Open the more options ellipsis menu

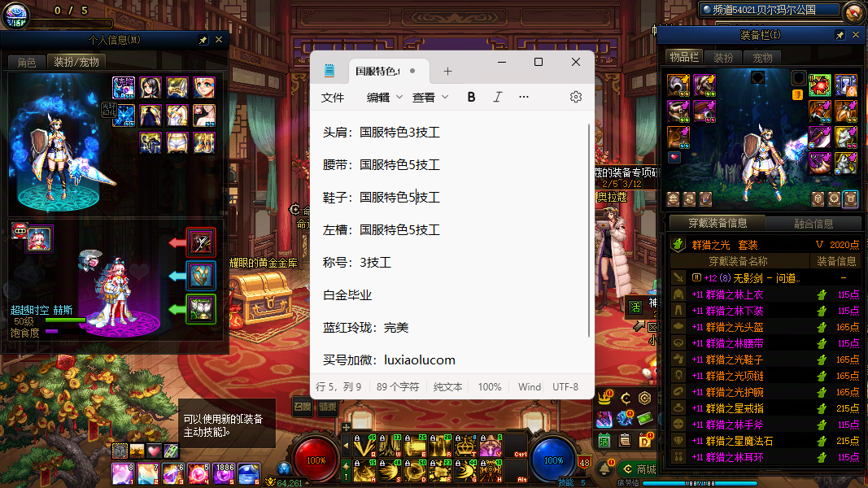click(x=524, y=97)
